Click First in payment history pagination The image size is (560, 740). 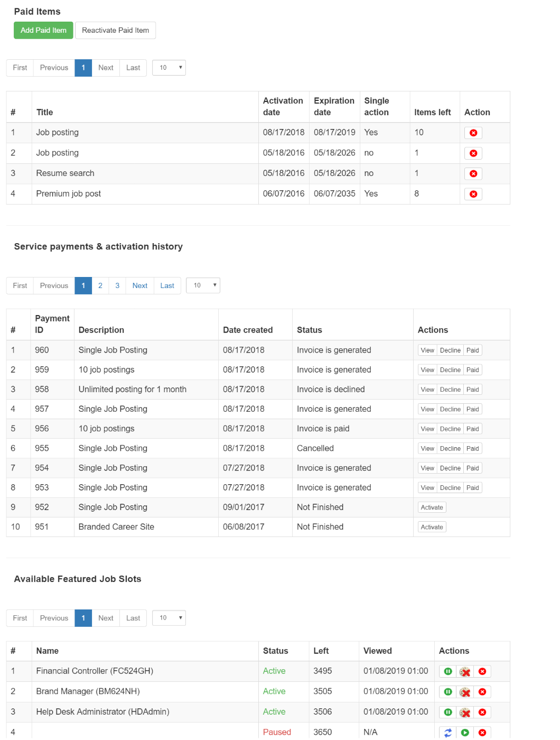(x=20, y=285)
